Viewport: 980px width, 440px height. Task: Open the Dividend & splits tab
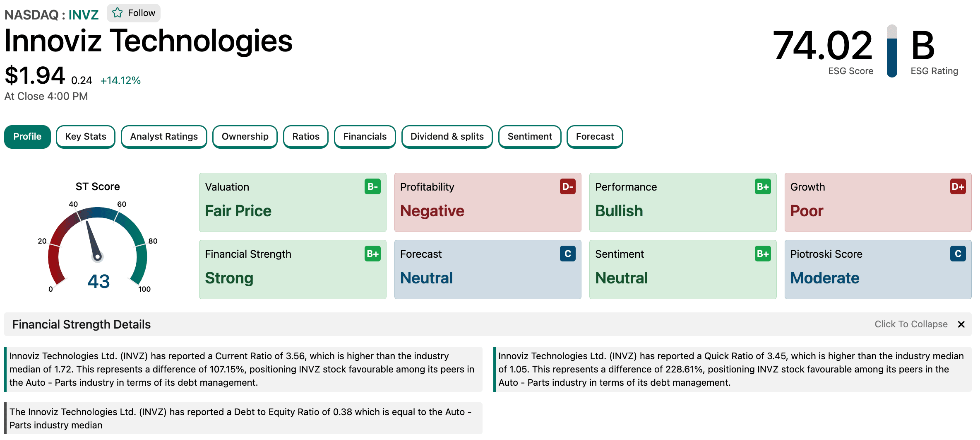tap(447, 137)
